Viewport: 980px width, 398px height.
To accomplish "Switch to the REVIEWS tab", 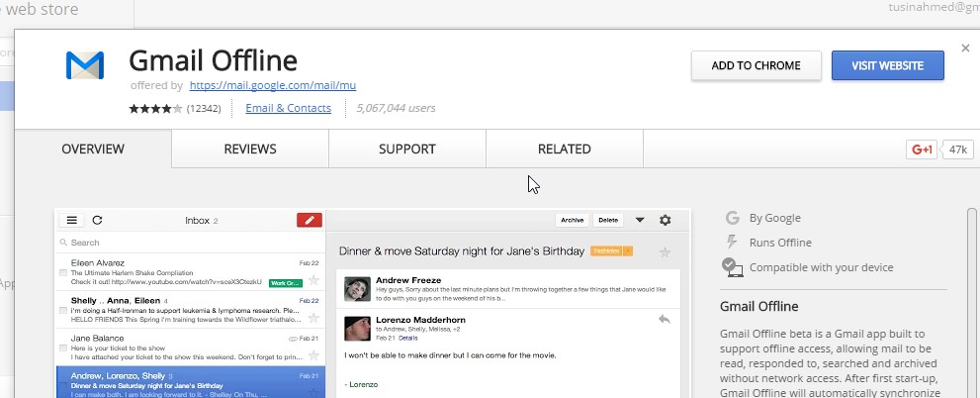I will pos(250,149).
